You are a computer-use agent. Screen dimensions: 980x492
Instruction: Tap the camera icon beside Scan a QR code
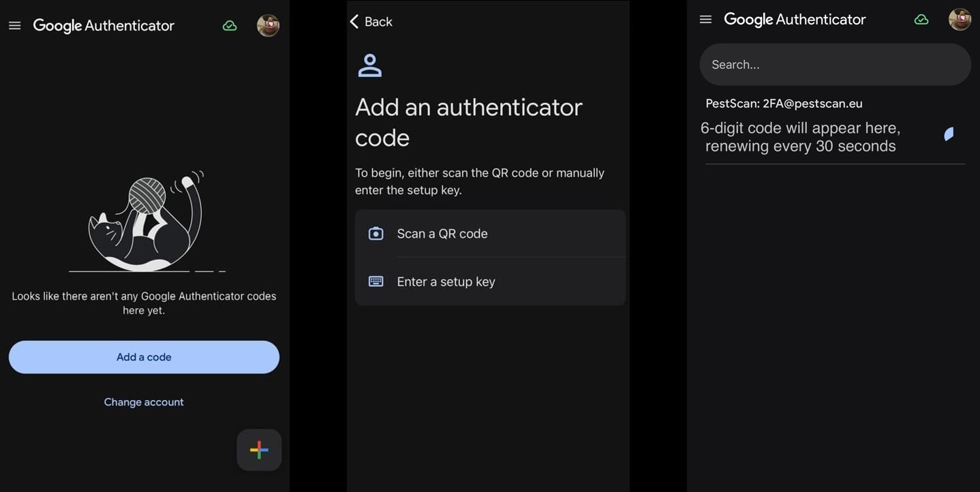pos(376,234)
